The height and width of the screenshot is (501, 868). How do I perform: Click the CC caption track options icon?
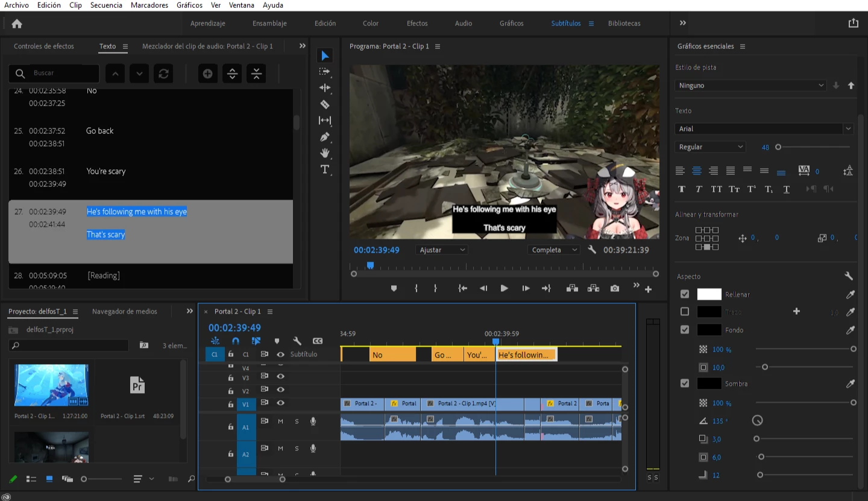[318, 341]
